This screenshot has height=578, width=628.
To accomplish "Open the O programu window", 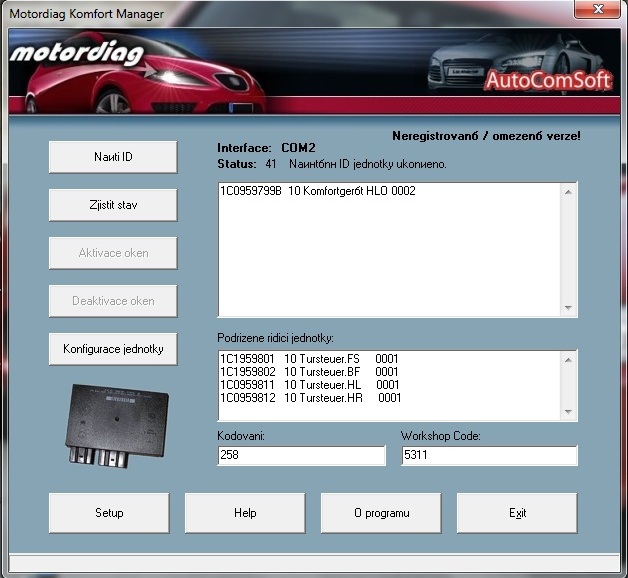I will point(381,513).
